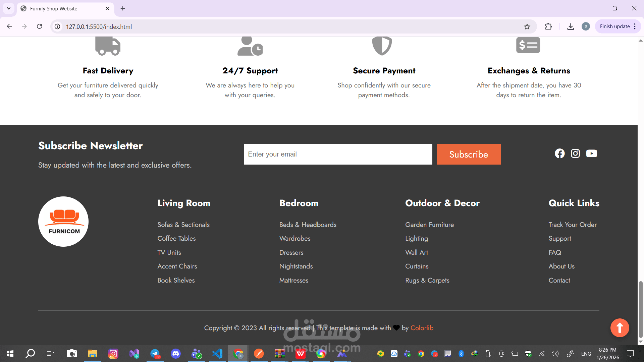The width and height of the screenshot is (644, 362).
Task: Open Visual Studio Code from the taskbar
Action: coord(217,354)
